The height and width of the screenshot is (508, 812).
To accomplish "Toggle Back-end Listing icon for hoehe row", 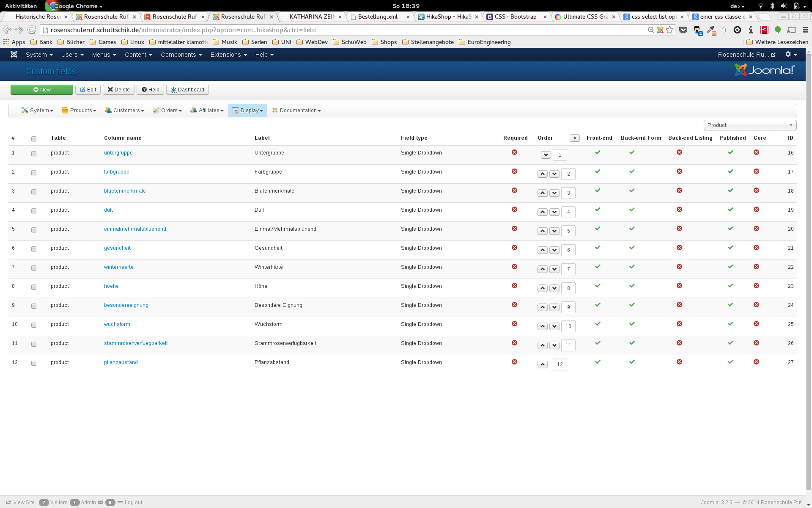I will tap(679, 286).
